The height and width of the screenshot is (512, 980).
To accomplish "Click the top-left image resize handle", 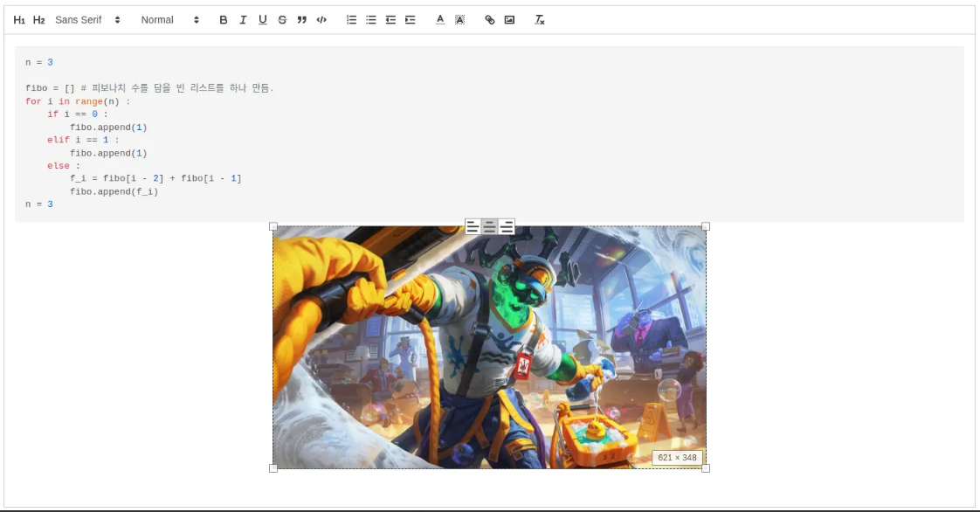I will [x=273, y=226].
